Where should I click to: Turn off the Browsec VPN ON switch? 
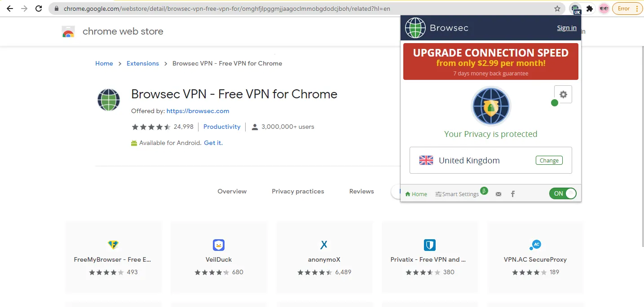pos(563,193)
